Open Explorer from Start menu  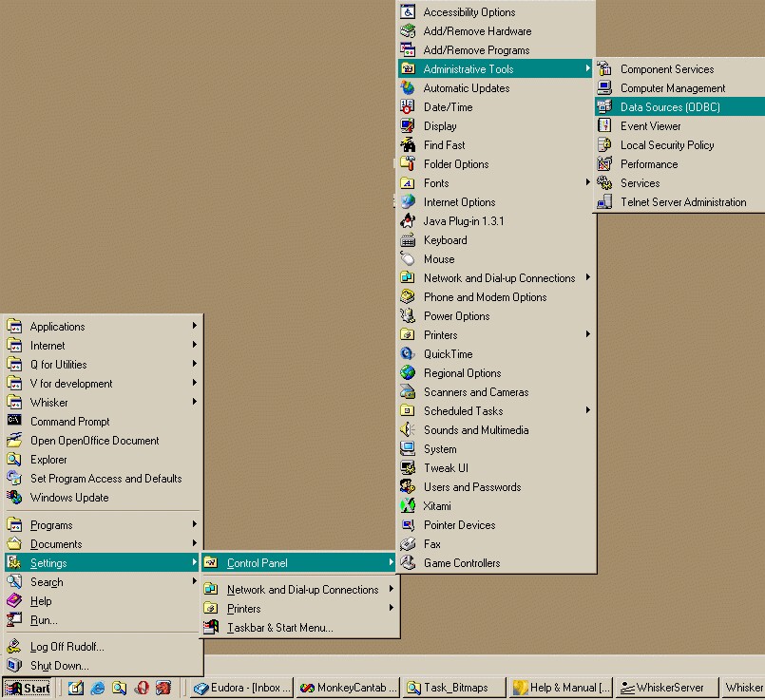point(103,460)
